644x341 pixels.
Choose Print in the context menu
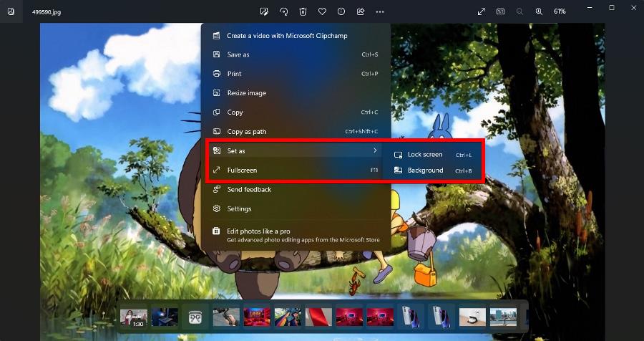click(296, 74)
